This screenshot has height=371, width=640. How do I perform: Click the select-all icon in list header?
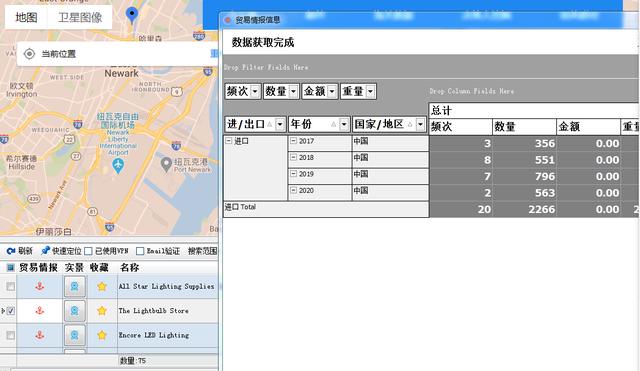10,268
